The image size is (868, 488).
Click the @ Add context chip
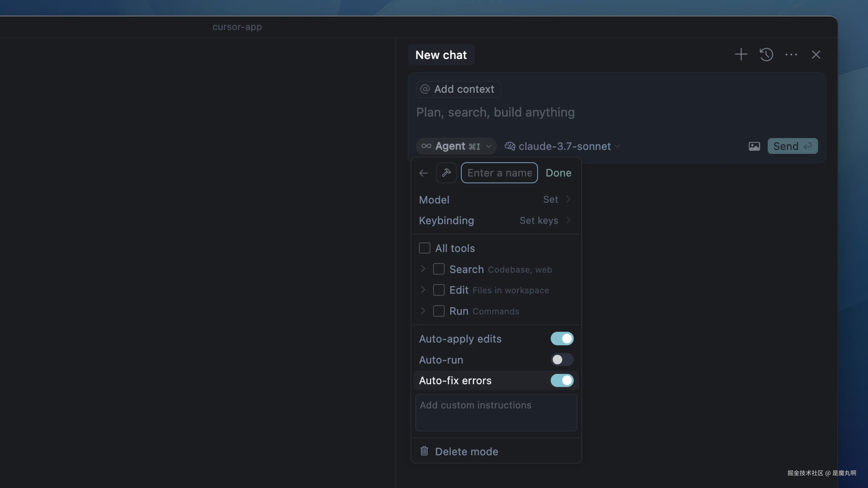click(x=458, y=89)
